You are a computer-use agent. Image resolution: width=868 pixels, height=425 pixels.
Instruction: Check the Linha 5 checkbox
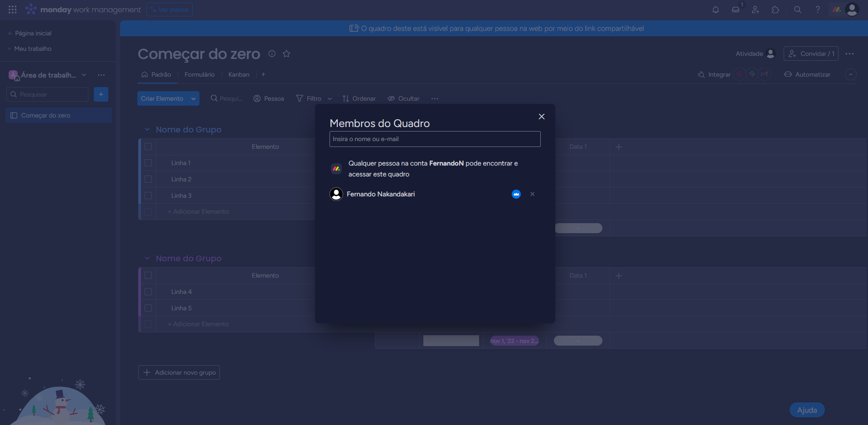[x=148, y=308]
